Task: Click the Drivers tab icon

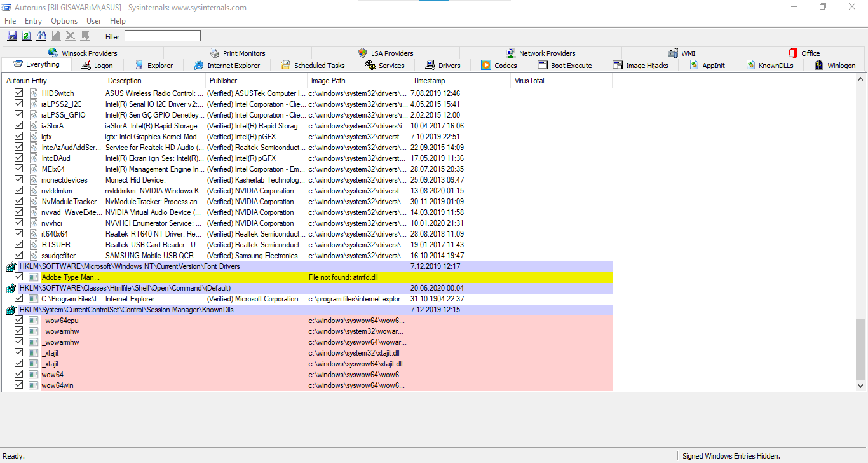Action: [x=430, y=65]
